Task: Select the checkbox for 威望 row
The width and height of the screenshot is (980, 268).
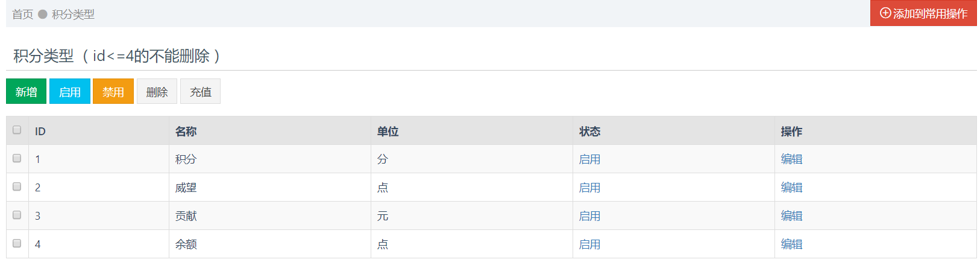Action: click(x=17, y=187)
